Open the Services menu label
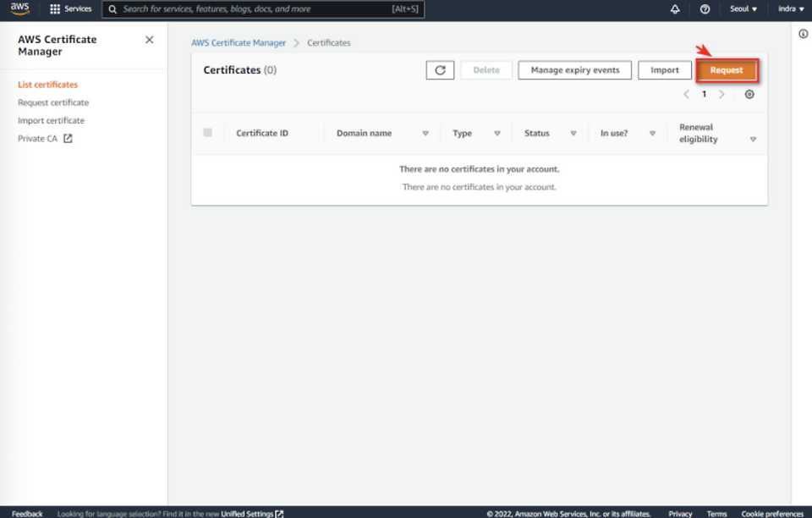 [78, 8]
